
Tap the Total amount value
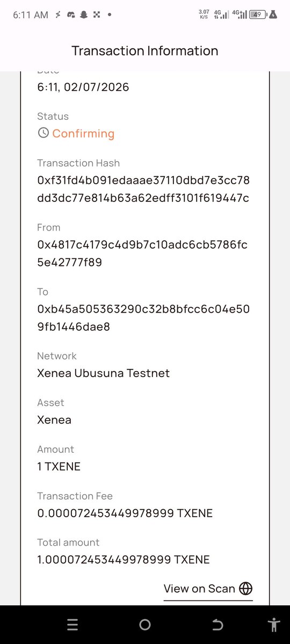click(124, 559)
